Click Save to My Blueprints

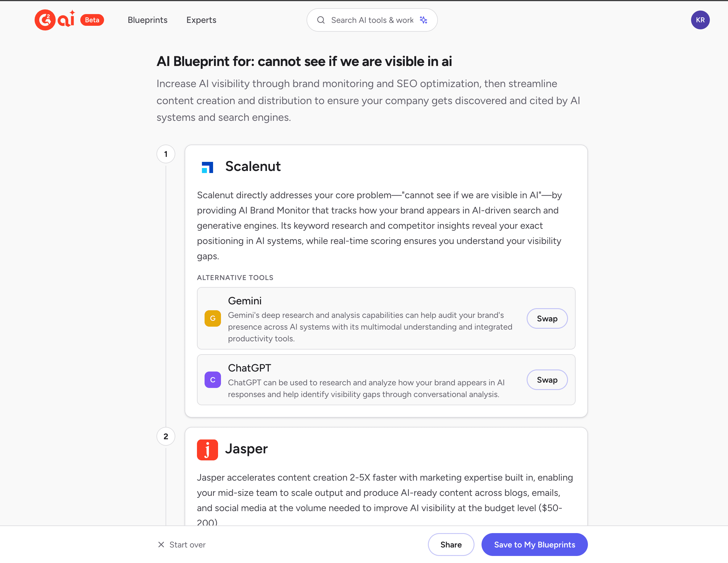[x=534, y=544]
